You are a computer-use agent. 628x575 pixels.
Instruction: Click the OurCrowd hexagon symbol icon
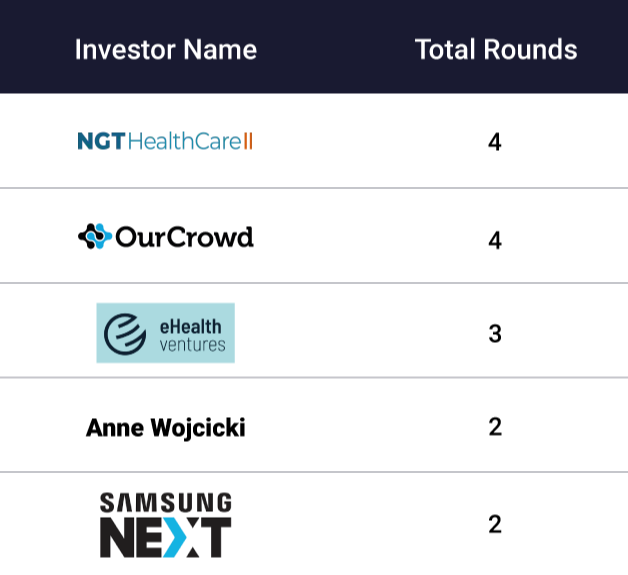[93, 236]
